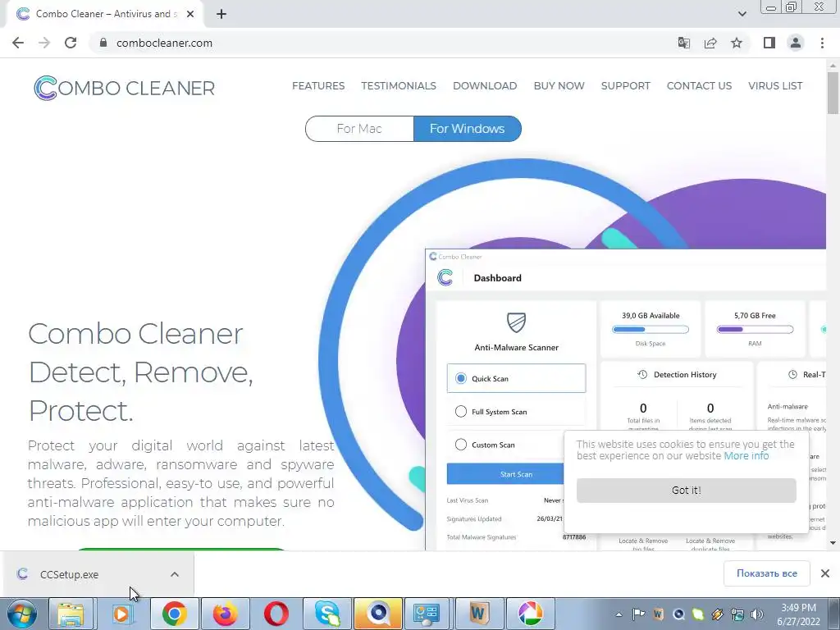Click the padlock site info icon
This screenshot has height=630, width=840.
103,43
